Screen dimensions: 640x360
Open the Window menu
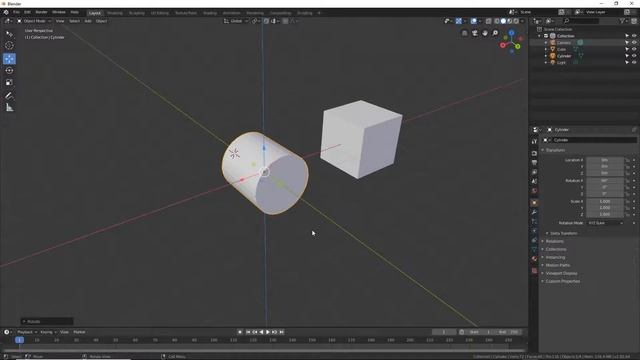[59, 12]
